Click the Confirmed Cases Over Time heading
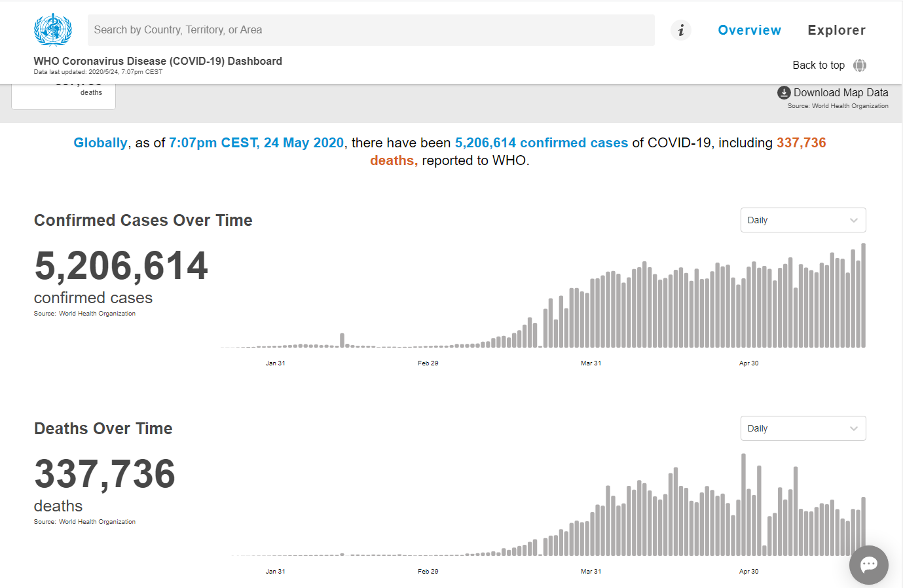903x588 pixels. click(143, 220)
